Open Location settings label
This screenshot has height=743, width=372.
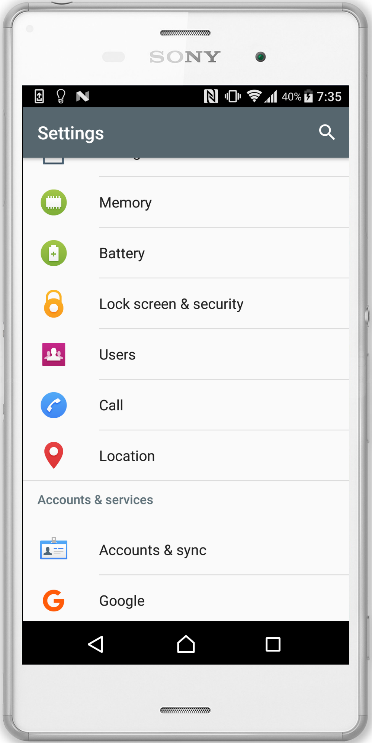pos(127,456)
